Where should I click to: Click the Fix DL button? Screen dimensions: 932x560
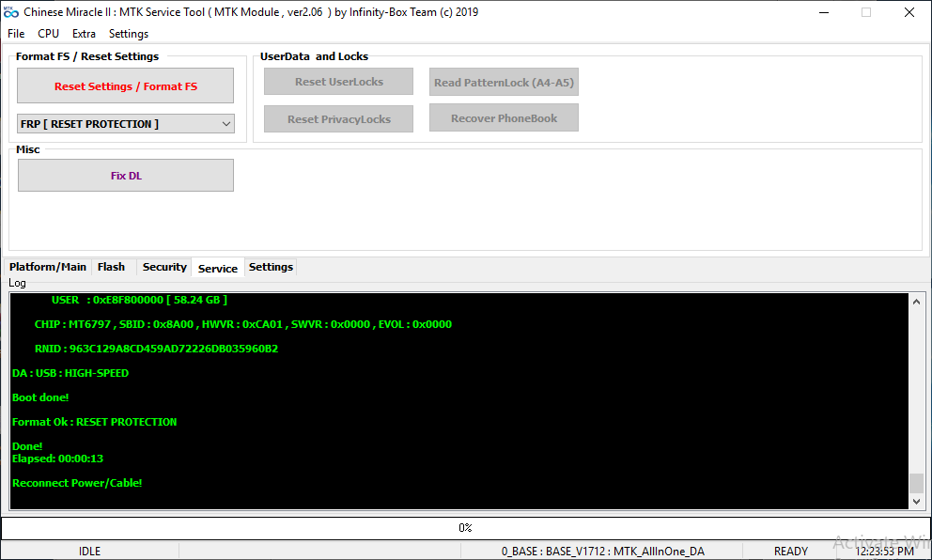pos(126,176)
